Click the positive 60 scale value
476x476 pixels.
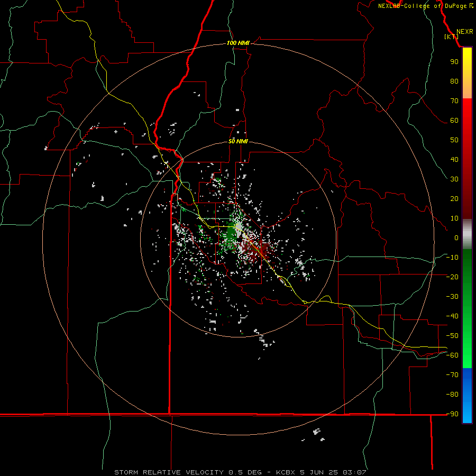(x=454, y=120)
